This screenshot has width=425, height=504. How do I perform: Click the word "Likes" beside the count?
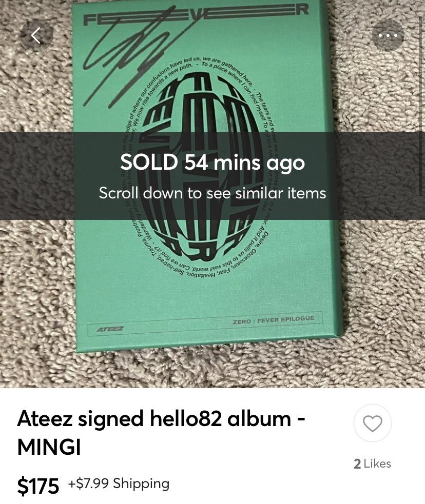378,463
